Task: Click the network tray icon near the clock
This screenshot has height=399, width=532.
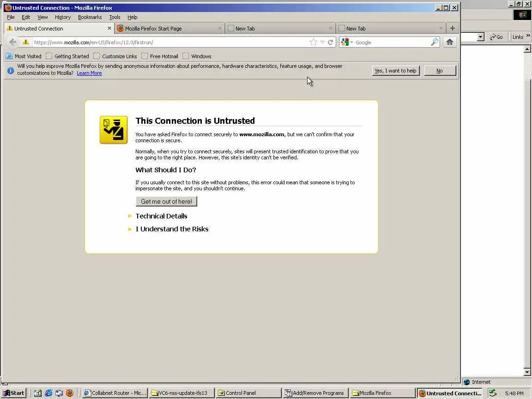Action: click(x=493, y=393)
